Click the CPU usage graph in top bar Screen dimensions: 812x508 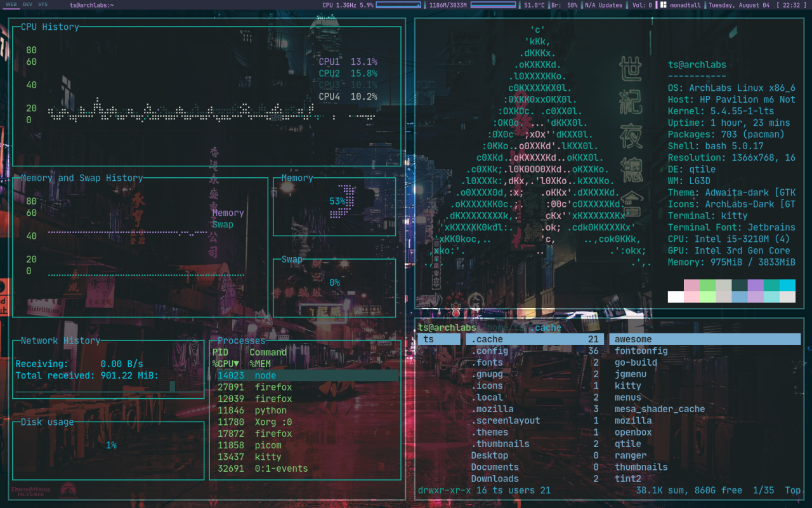coord(398,5)
